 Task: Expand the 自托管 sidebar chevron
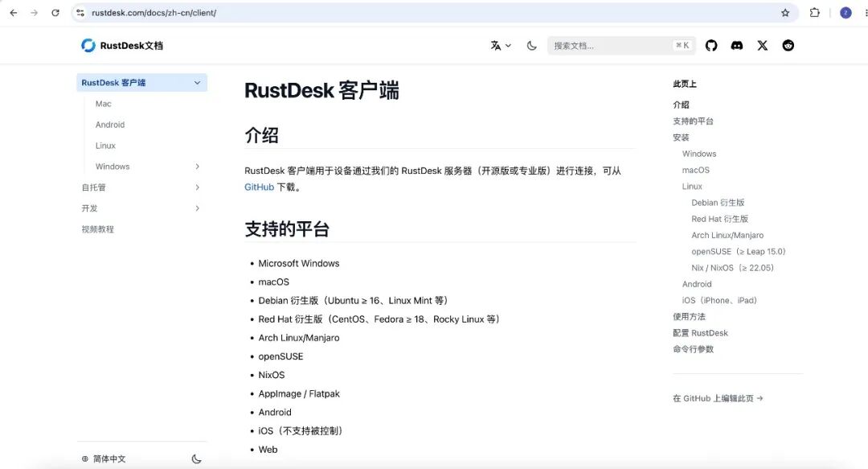tap(197, 187)
